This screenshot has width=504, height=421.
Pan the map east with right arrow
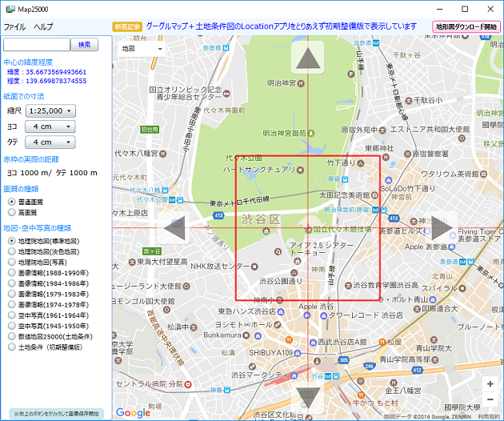coord(442,228)
